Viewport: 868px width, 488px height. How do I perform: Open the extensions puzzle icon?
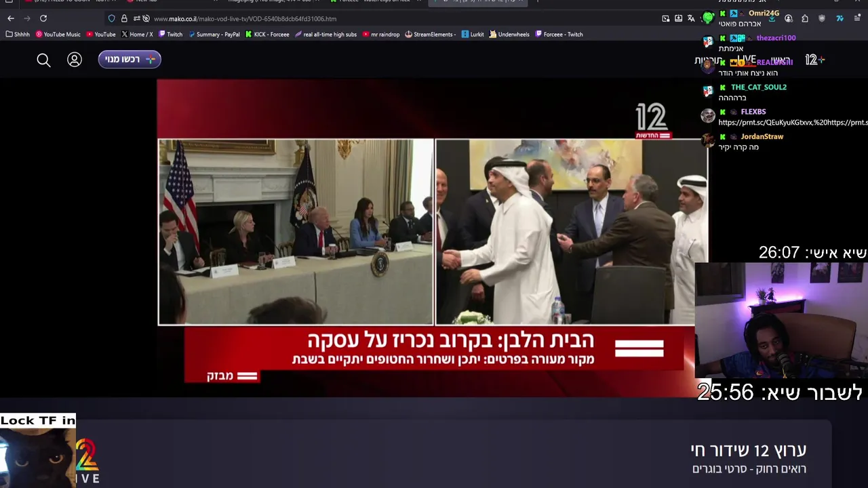805,18
